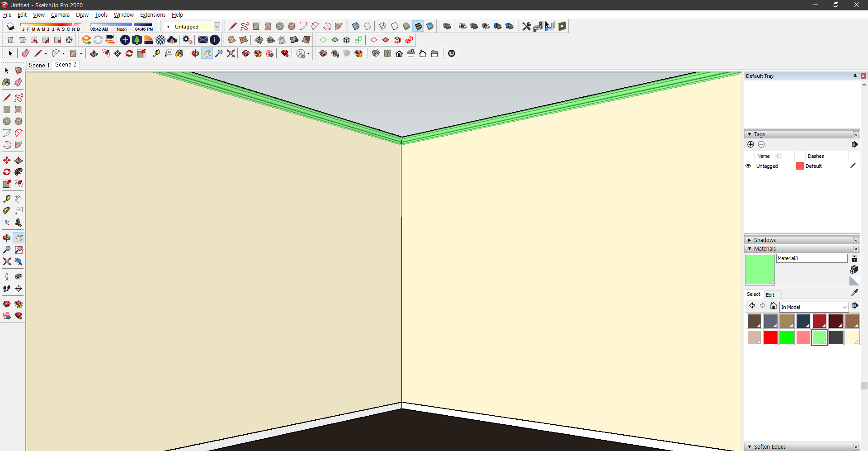Open the materials Select tab

coord(754,294)
